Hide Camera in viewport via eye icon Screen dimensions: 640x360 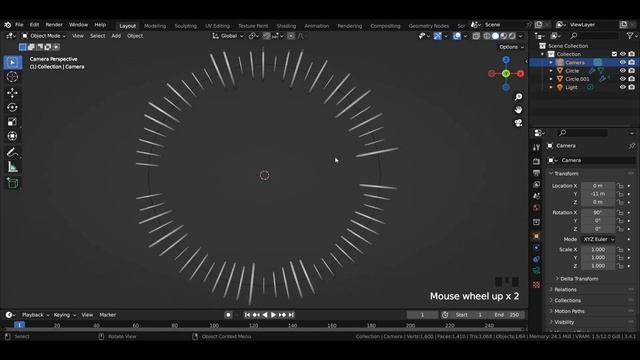622,62
